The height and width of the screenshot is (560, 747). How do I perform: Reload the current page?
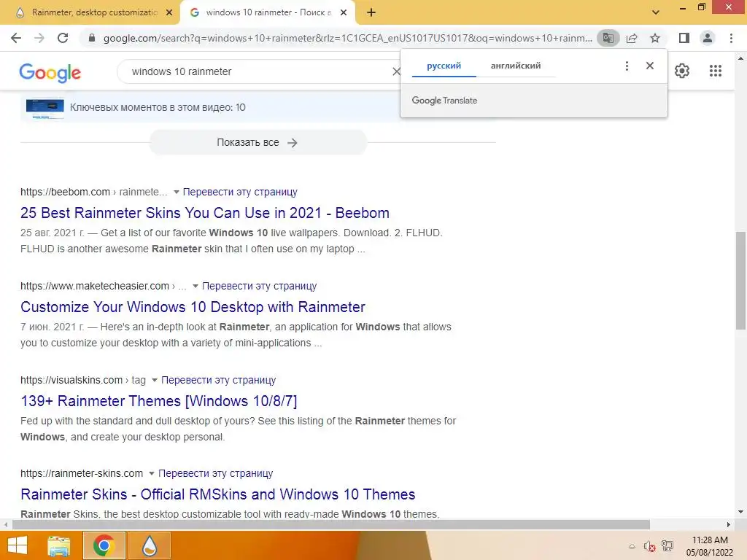pyautogui.click(x=63, y=38)
